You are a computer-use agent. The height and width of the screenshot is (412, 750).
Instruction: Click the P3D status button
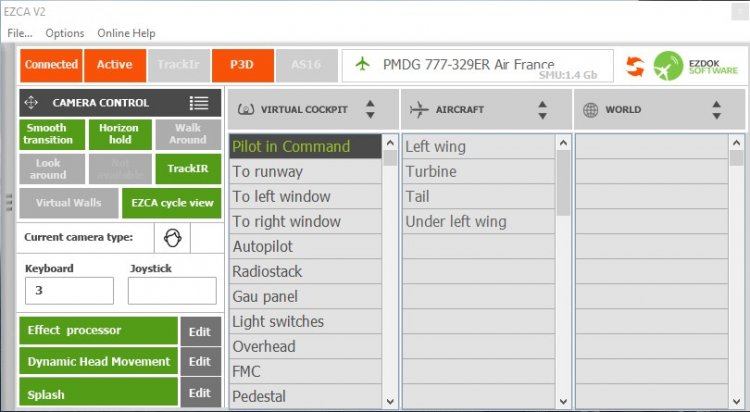tap(243, 65)
